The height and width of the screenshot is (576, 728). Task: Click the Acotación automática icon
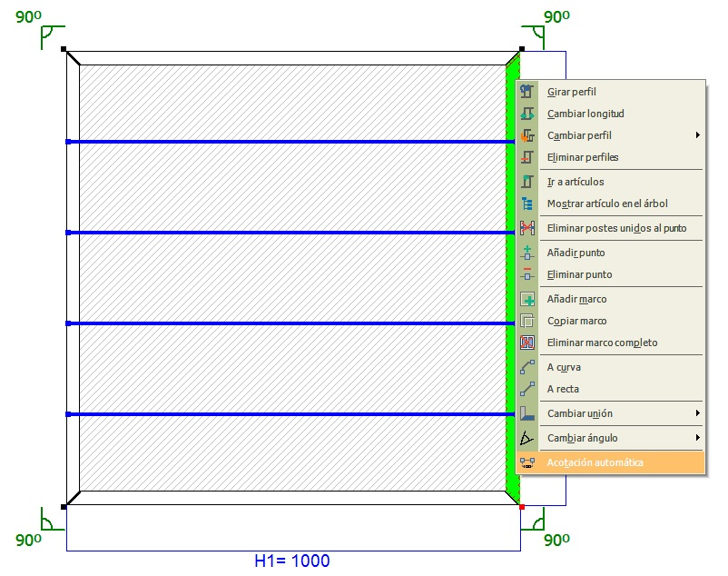(x=527, y=462)
